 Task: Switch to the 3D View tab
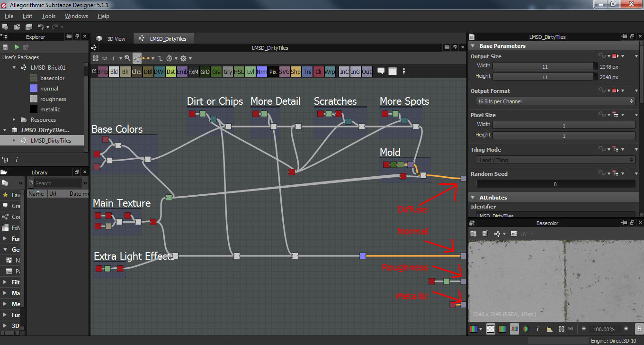111,39
